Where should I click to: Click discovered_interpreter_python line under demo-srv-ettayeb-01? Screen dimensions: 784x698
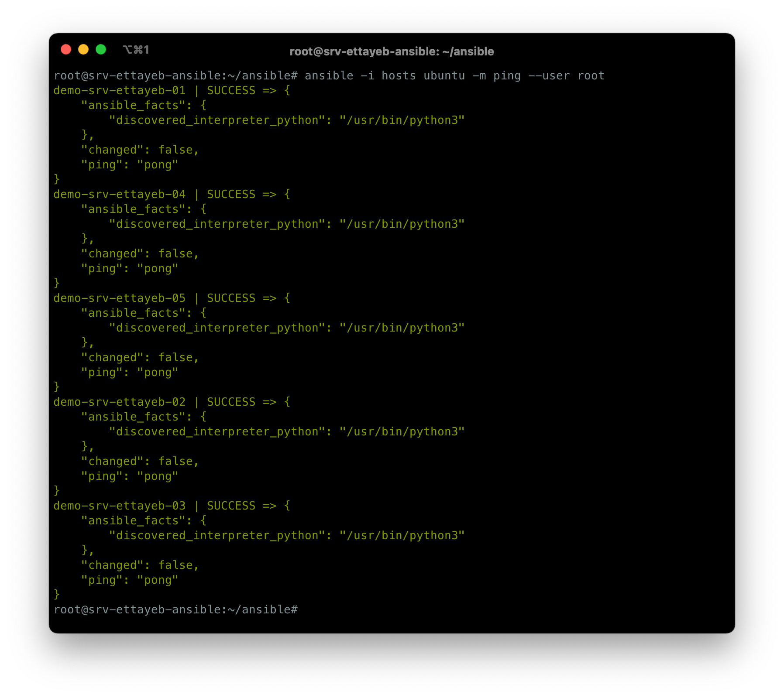pos(287,120)
